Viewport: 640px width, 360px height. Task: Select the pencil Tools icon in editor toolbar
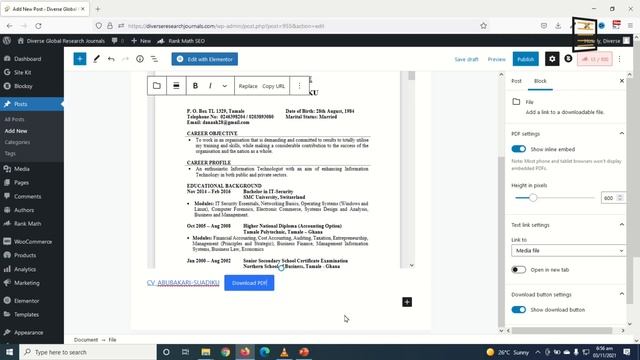point(96,59)
